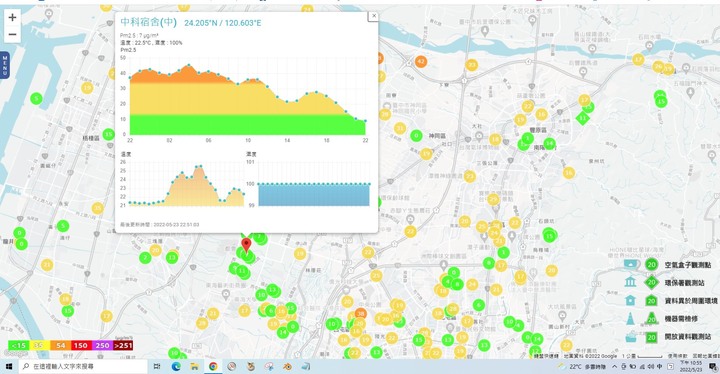The width and height of the screenshot is (720, 374).
Task: Click the teal open-data legend icon
Action: [631, 336]
